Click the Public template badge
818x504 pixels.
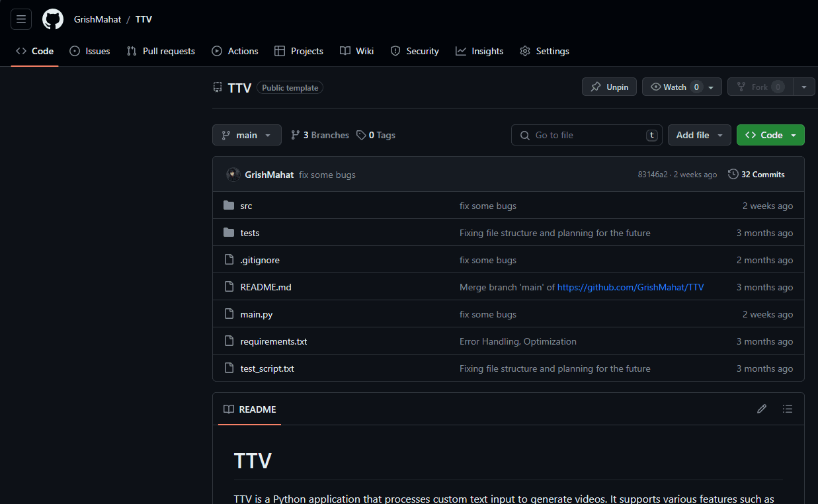pos(290,87)
